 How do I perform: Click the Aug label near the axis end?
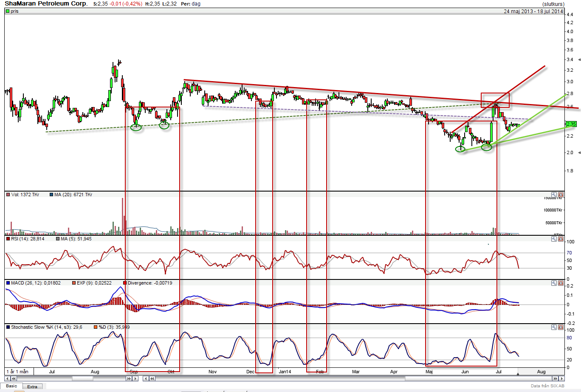[541, 372]
